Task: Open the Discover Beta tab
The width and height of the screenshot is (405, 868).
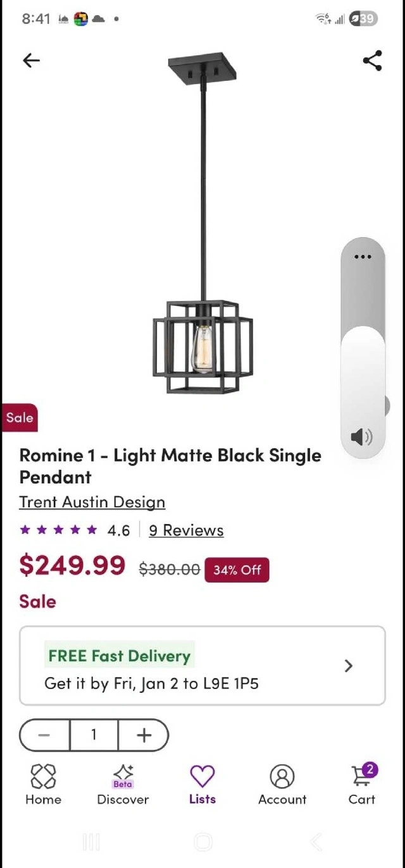Action: coord(123,784)
